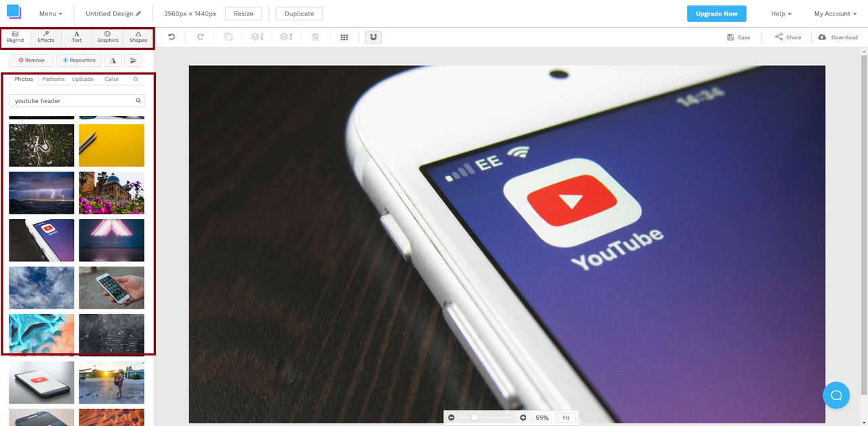Click the Duplicate button

pos(299,14)
